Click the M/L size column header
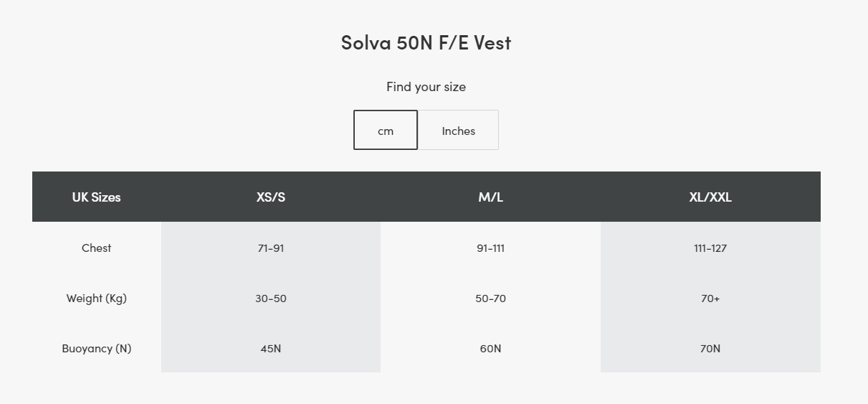 [490, 197]
